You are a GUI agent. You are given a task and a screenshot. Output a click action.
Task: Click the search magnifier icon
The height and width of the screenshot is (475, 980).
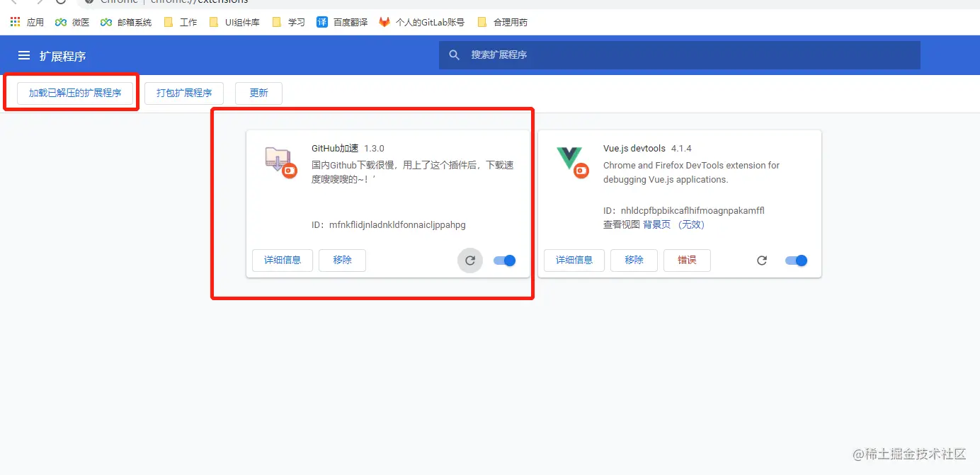pos(455,55)
